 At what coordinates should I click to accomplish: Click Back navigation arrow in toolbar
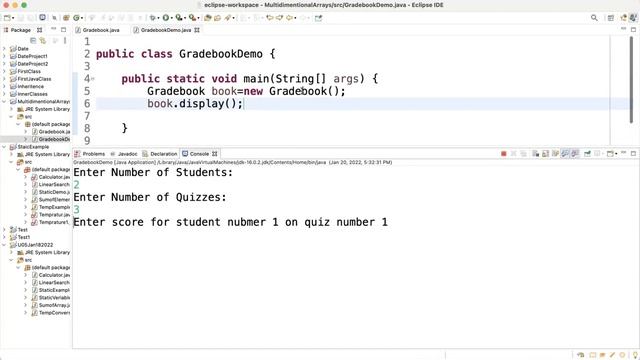point(290,18)
